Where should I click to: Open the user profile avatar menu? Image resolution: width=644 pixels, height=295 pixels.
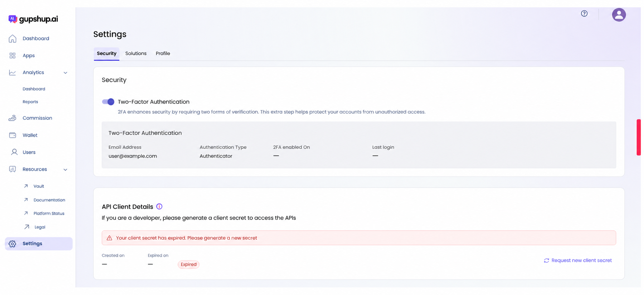[619, 15]
